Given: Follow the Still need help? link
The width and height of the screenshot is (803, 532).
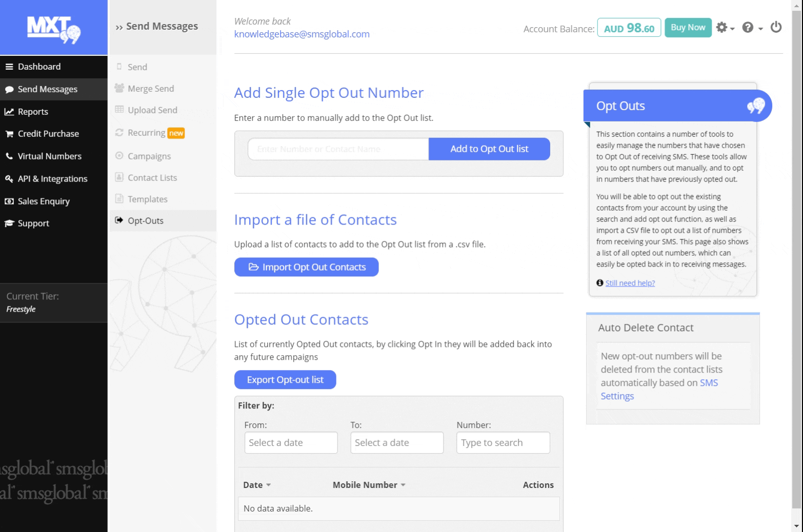Looking at the screenshot, I should (630, 283).
